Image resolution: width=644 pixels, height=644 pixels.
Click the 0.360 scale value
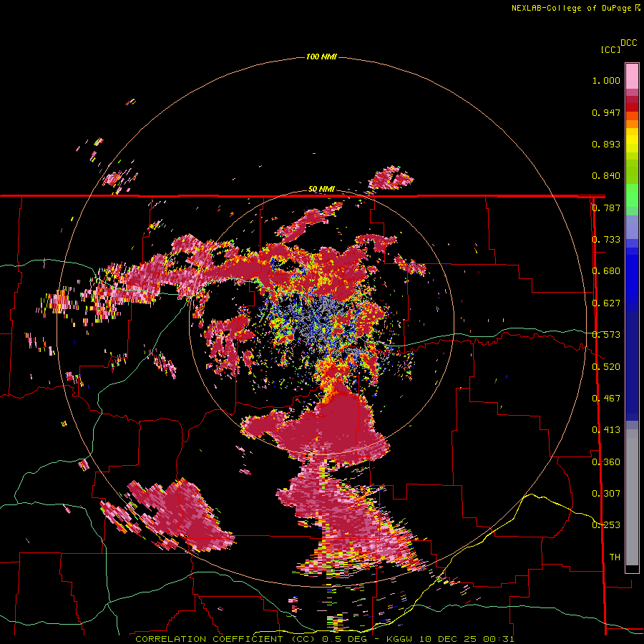pyautogui.click(x=606, y=462)
